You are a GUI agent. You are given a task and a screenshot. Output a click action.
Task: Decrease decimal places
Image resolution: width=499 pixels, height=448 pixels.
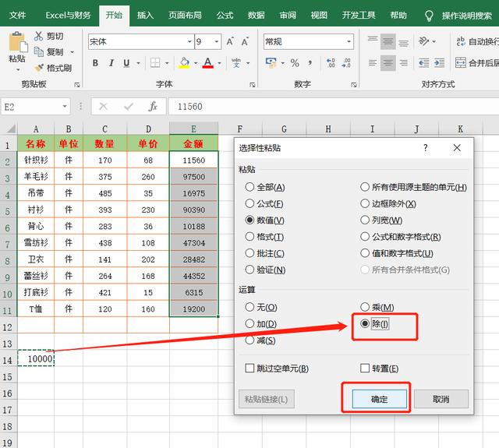pos(346,62)
